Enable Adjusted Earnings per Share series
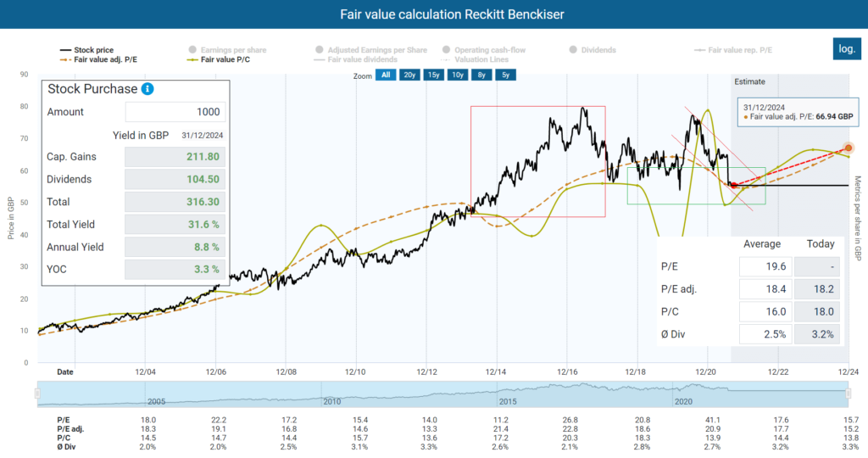 tap(371, 50)
